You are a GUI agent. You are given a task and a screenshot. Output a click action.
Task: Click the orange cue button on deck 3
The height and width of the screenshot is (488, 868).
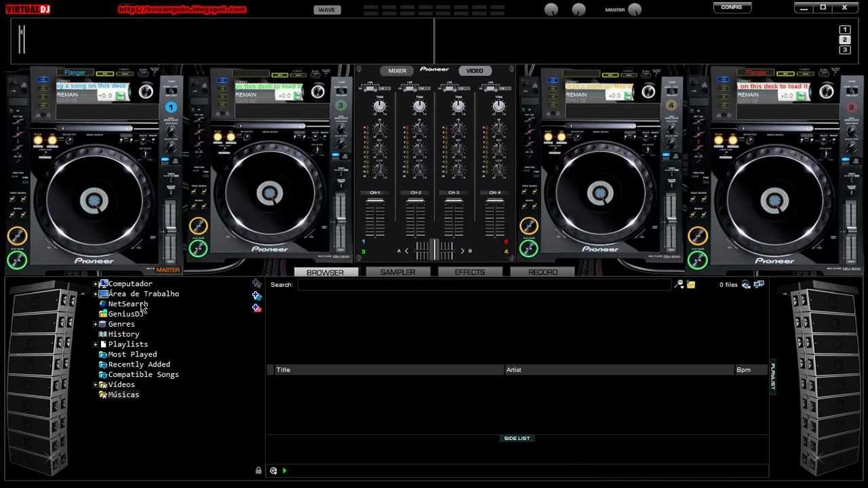pyautogui.click(x=198, y=226)
